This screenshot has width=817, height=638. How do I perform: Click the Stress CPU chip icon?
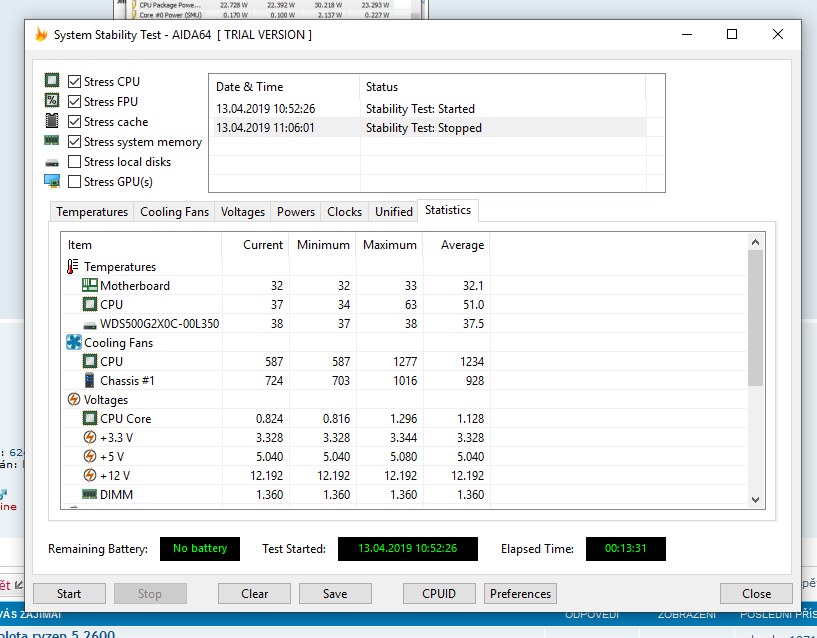[52, 80]
